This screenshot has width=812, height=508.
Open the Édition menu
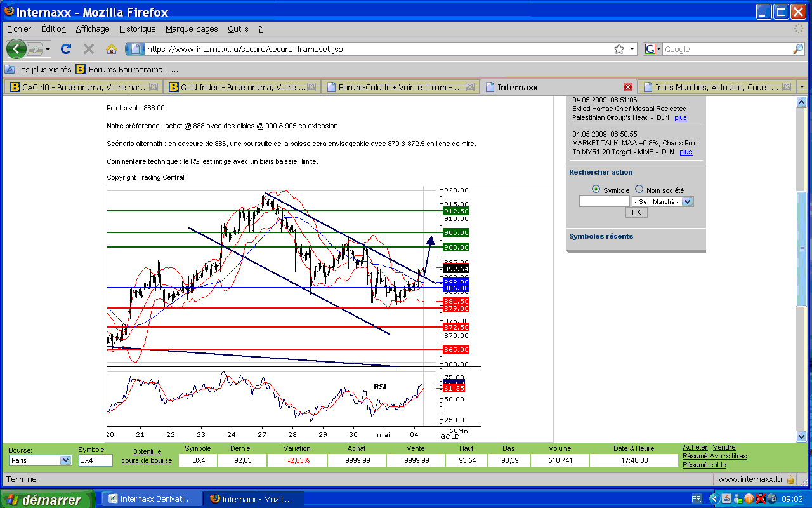(x=53, y=29)
